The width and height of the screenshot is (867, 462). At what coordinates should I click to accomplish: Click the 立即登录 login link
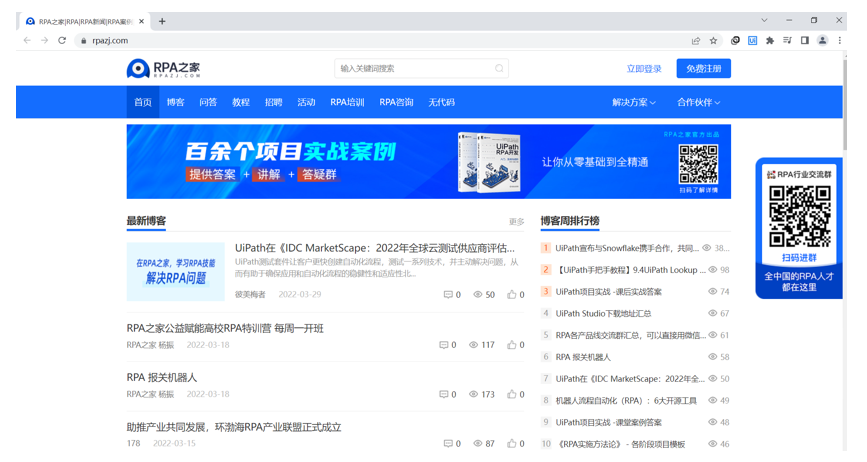pyautogui.click(x=644, y=69)
